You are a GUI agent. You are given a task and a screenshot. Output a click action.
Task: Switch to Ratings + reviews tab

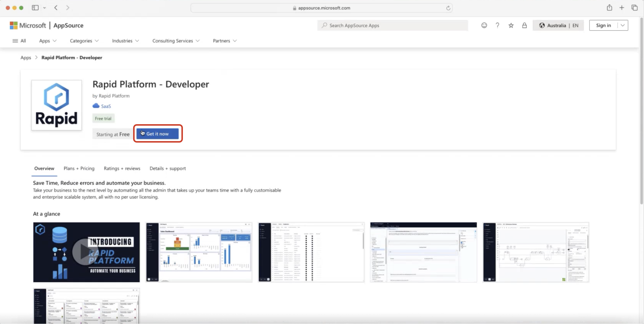tap(122, 168)
